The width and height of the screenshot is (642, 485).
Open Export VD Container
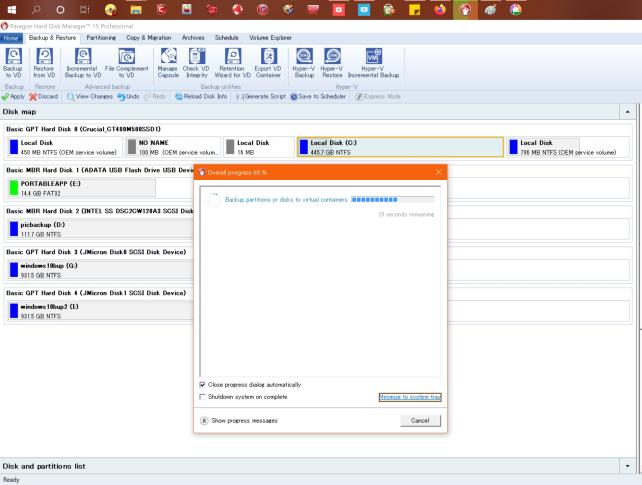coord(268,63)
